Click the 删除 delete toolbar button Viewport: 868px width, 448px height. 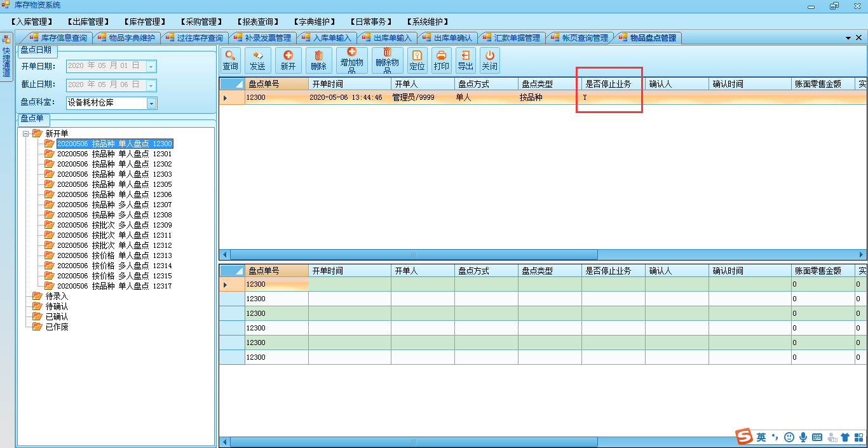(x=318, y=60)
